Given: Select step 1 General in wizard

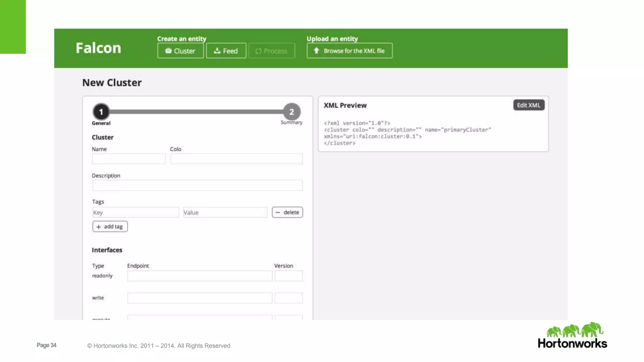Looking at the screenshot, I should (x=101, y=112).
